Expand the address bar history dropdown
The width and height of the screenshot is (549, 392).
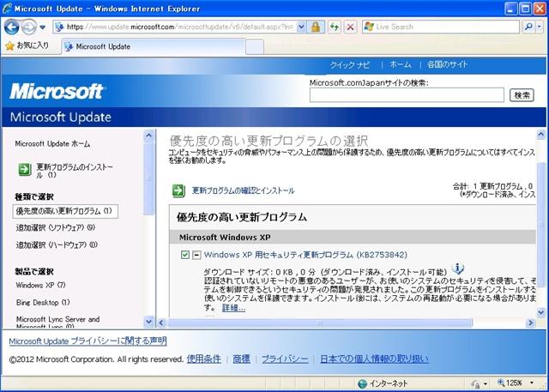click(301, 27)
